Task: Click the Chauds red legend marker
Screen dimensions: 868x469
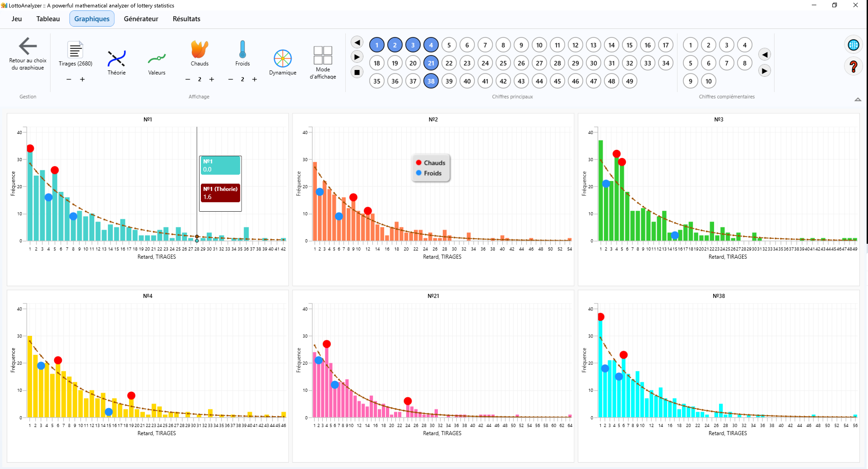Action: click(418, 163)
